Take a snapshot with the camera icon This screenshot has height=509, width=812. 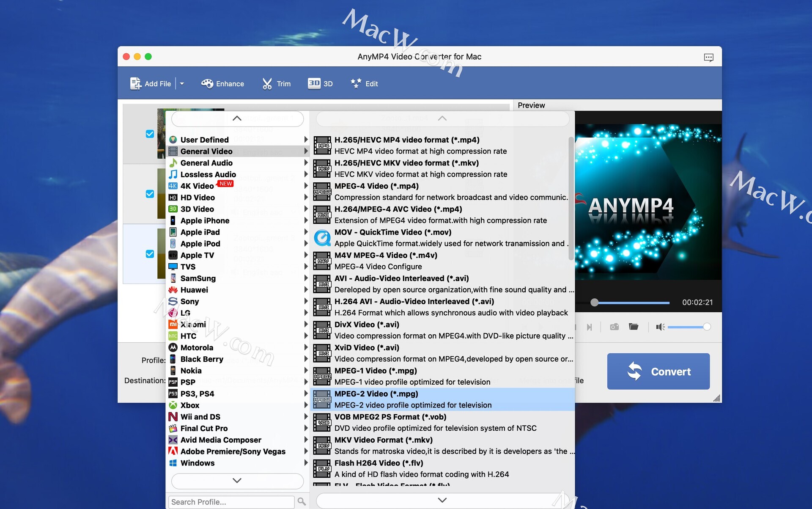[x=614, y=327]
